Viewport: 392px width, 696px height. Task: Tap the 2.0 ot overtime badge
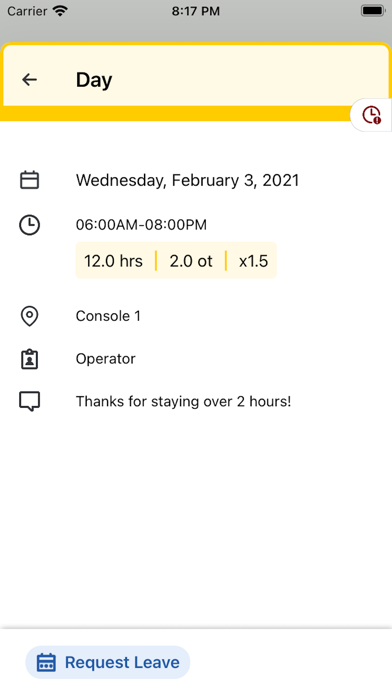coord(191,261)
